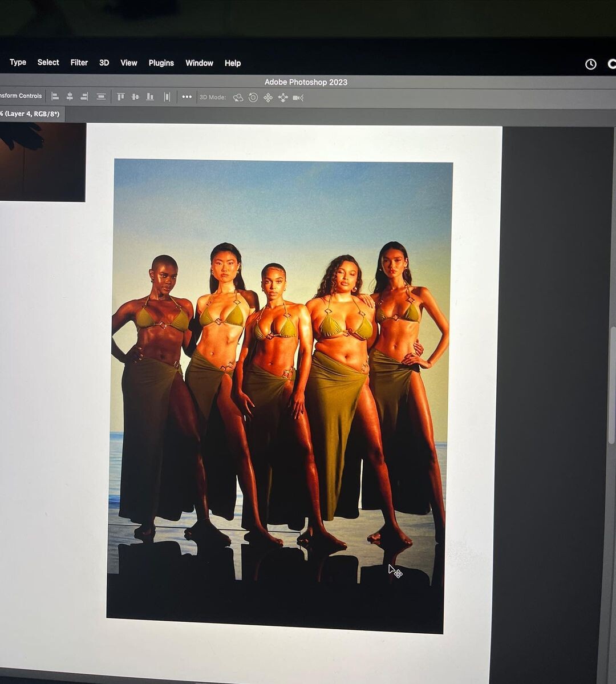Select the 3D slide mode icon
Image resolution: width=616 pixels, height=684 pixels.
click(283, 98)
